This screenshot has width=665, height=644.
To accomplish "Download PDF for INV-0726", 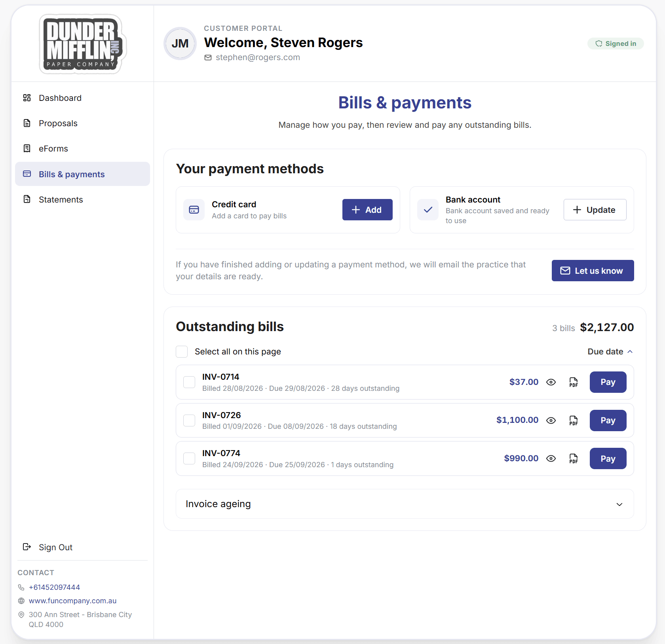I will [574, 420].
